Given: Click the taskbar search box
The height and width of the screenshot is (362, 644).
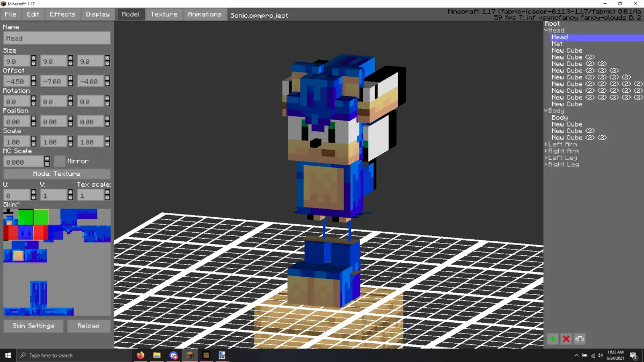Looking at the screenshot, I should point(74,355).
